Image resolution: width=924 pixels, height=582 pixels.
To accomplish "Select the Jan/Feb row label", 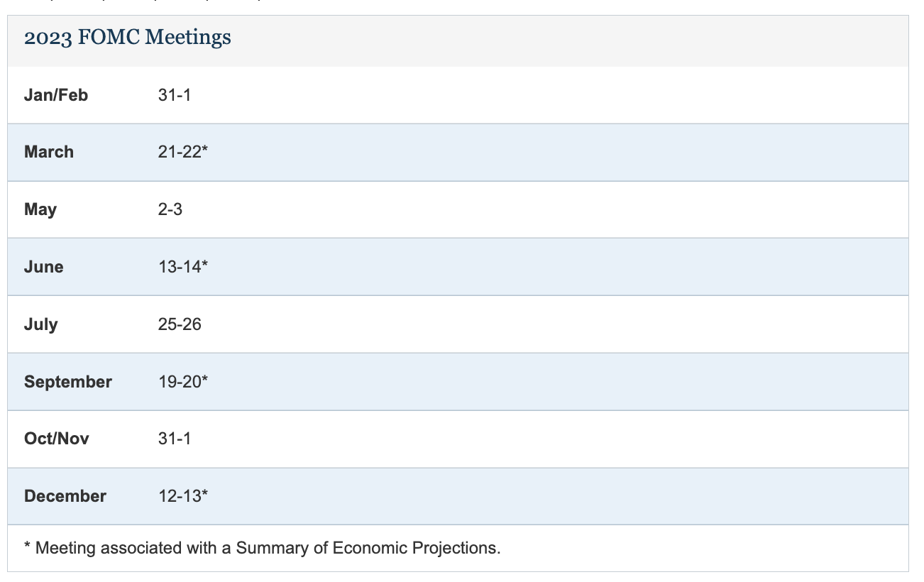I will [56, 94].
